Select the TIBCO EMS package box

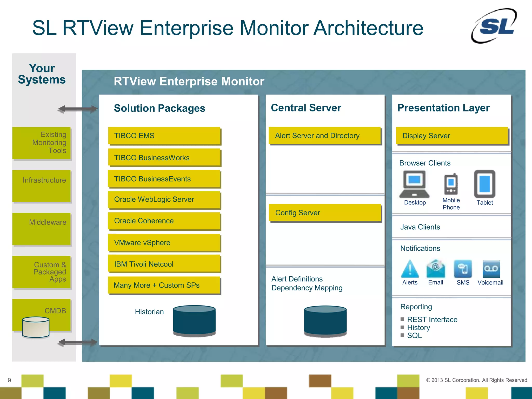pyautogui.click(x=164, y=136)
